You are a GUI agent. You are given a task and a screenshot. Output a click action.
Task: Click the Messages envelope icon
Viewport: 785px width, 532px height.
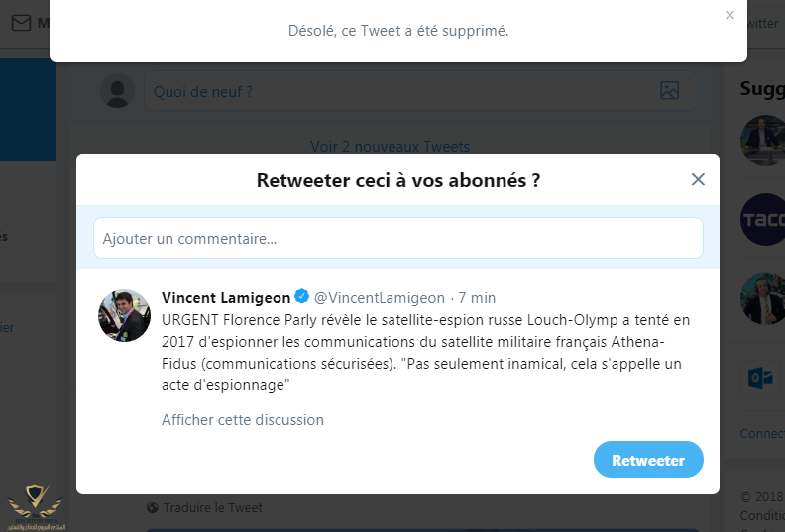pyautogui.click(x=20, y=23)
